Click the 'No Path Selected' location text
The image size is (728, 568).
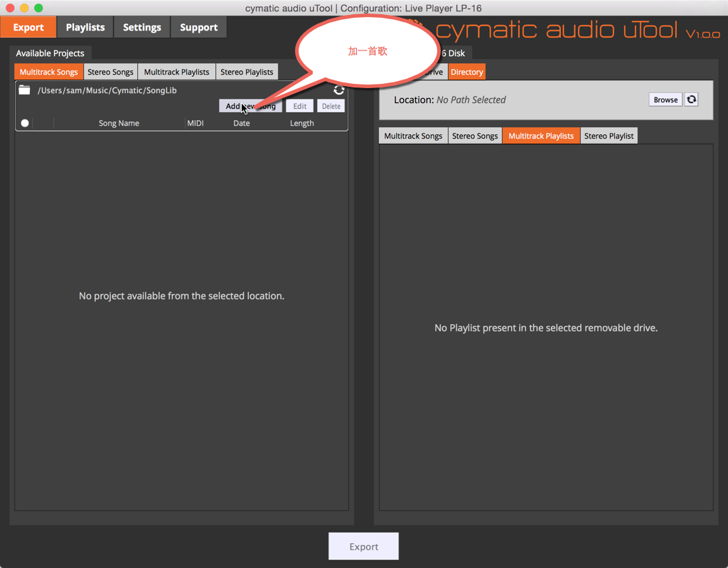point(471,100)
